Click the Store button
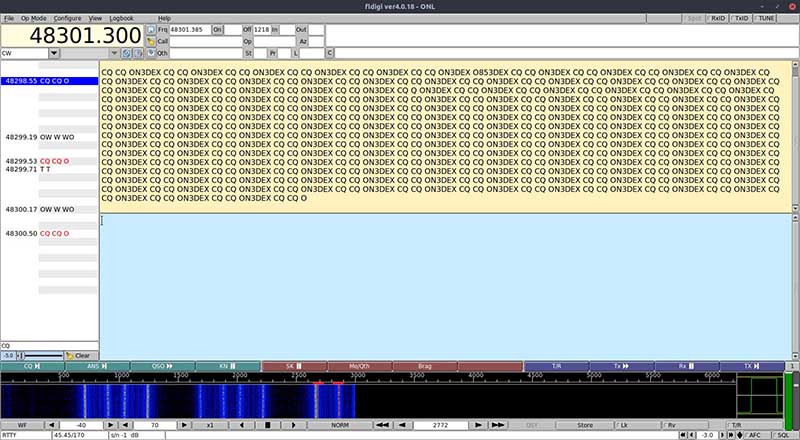 click(x=585, y=425)
